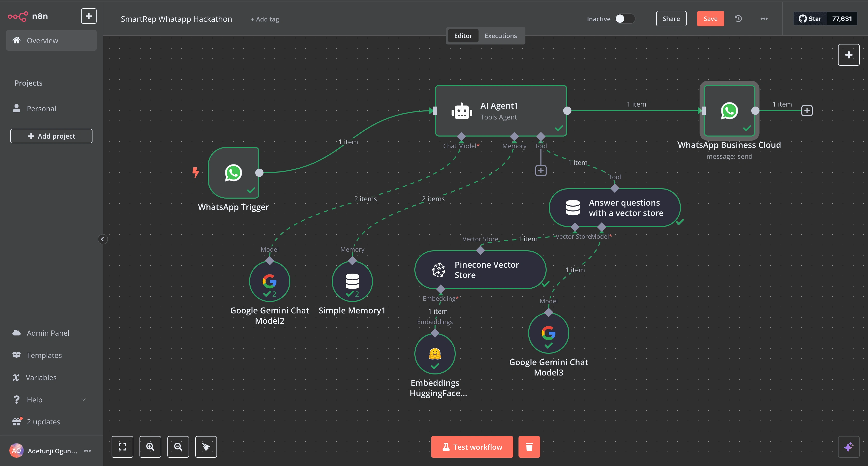Click '1 item' label between Agent and WhatsApp Cloud
Screen dimensions: 868x466
click(636, 104)
